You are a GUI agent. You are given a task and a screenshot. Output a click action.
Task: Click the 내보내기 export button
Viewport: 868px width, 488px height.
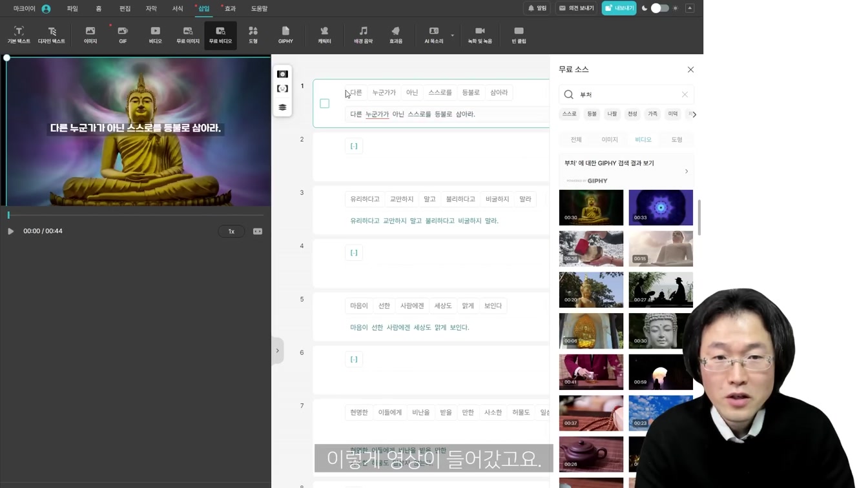tap(619, 8)
